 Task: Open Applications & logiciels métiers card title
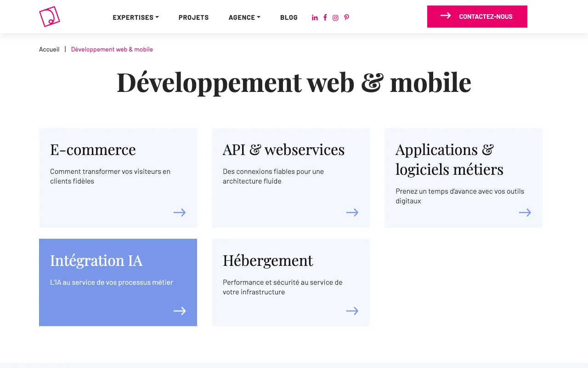point(449,159)
